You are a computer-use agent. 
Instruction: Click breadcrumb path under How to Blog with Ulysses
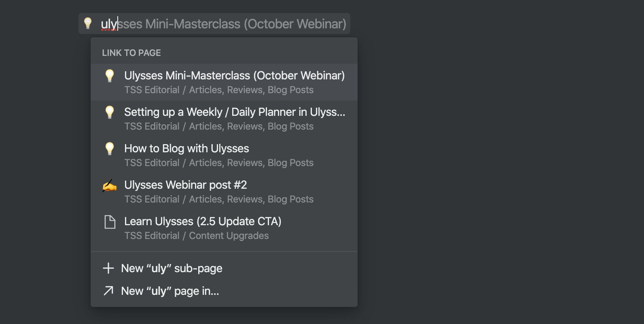click(x=219, y=163)
